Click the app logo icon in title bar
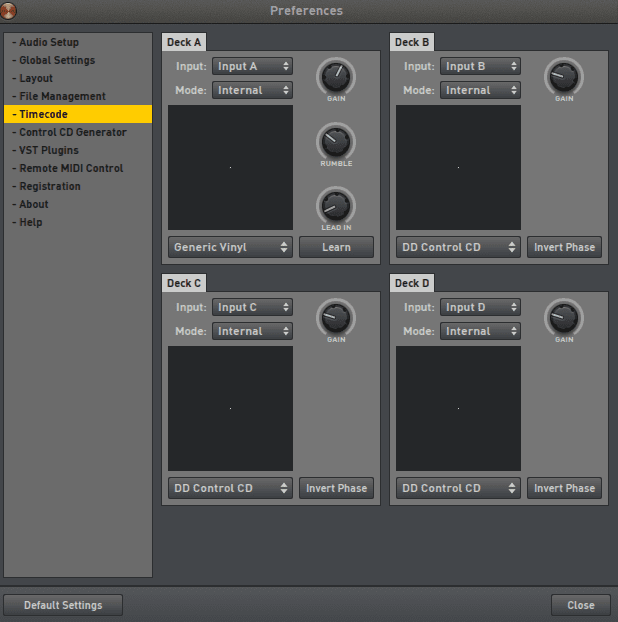This screenshot has width=618, height=622. (11, 11)
